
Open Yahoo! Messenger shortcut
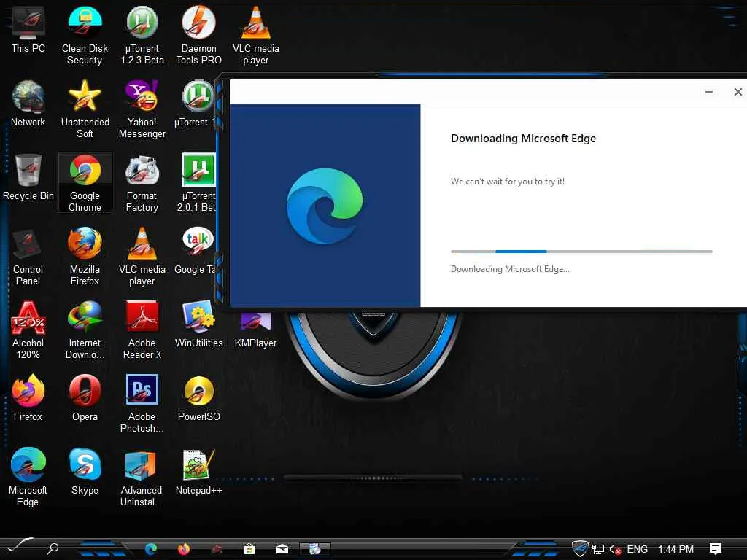(142, 109)
